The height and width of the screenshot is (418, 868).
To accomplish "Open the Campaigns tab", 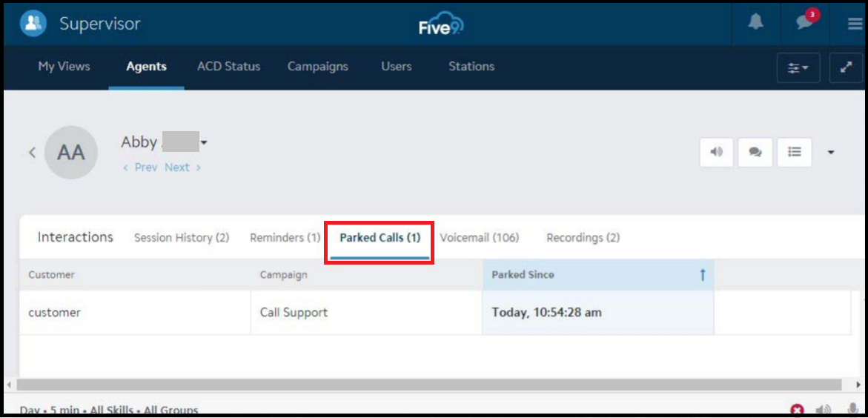I will point(318,67).
